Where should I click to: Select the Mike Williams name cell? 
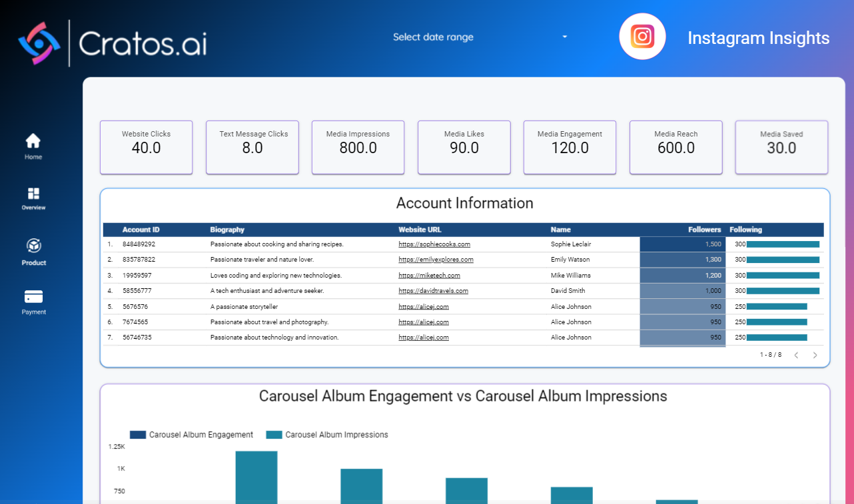(x=571, y=276)
